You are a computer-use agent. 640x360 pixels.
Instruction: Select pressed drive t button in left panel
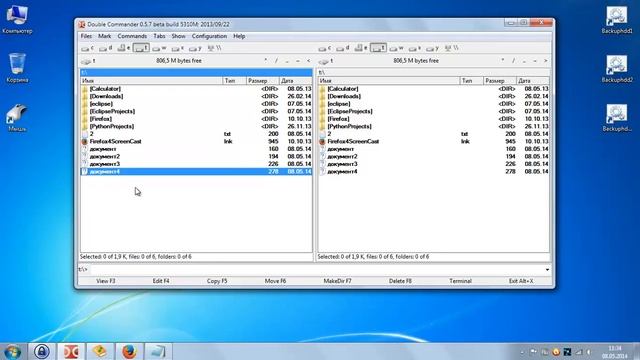[x=141, y=48]
